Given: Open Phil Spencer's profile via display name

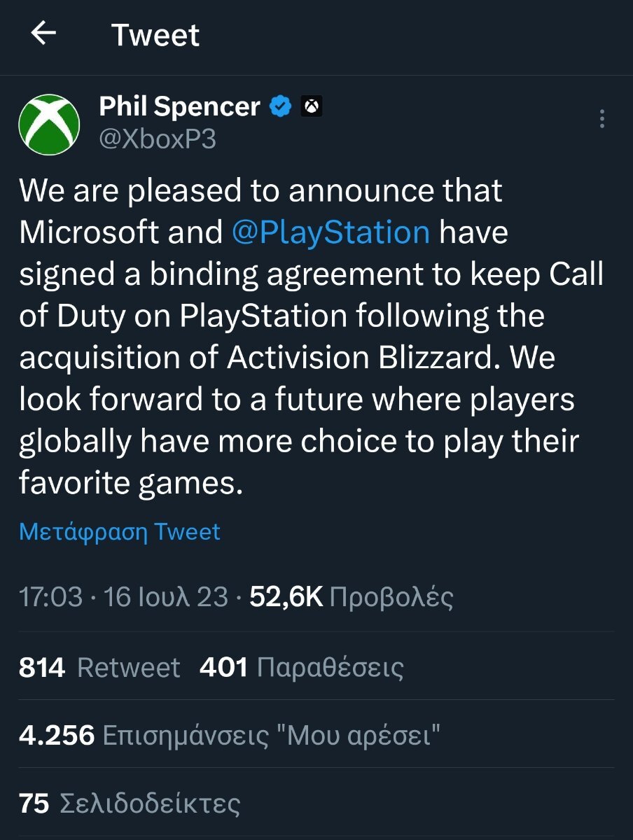Looking at the screenshot, I should [x=179, y=107].
